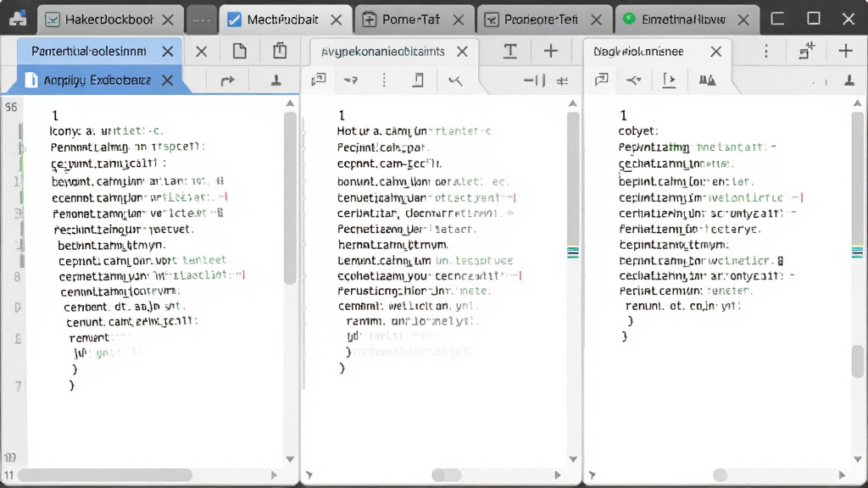Click the icon right of the play icon

coord(707,80)
